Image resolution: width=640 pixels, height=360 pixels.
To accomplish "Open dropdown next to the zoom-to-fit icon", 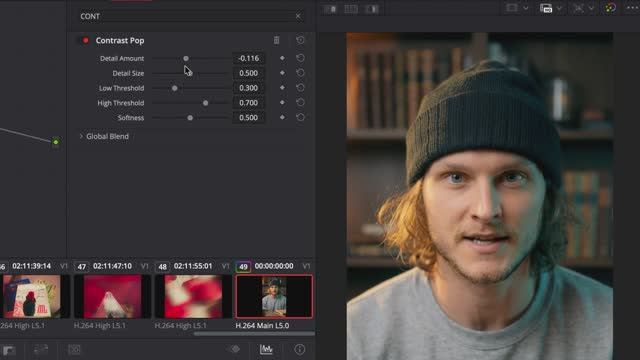I will [591, 8].
